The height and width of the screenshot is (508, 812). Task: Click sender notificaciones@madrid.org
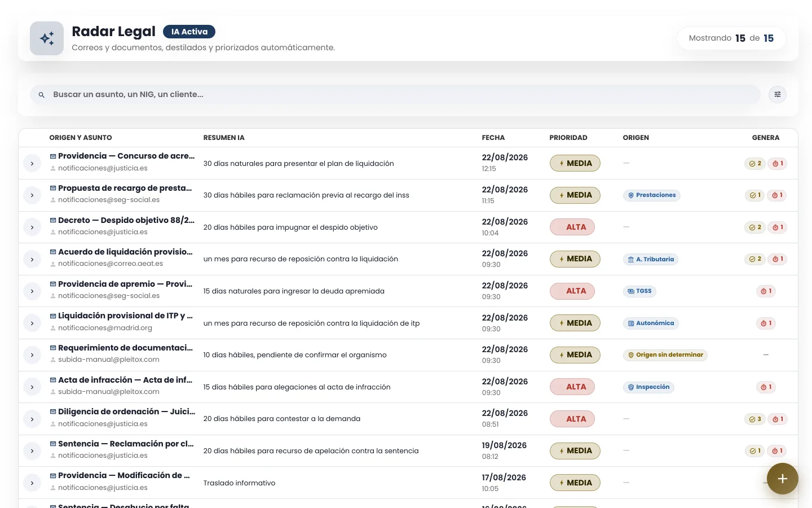105,328
